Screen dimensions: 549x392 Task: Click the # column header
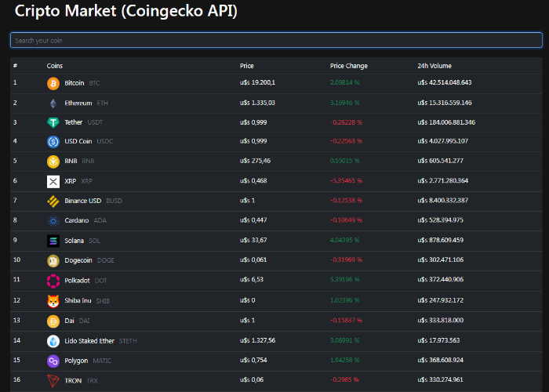tap(15, 66)
